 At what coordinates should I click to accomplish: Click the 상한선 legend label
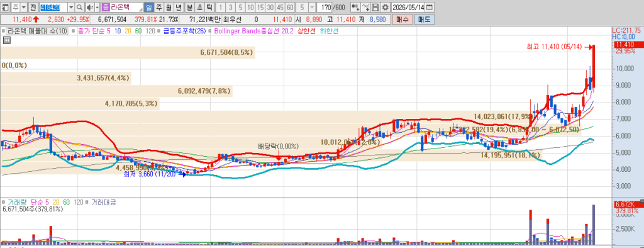[307, 31]
